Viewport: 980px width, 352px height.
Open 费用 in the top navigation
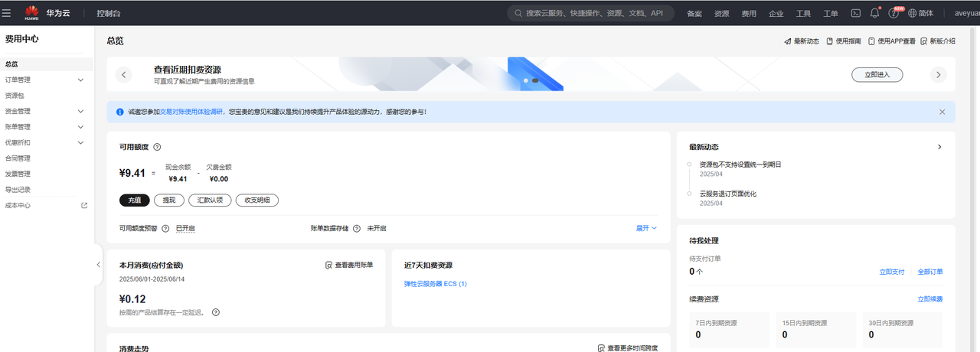pos(749,13)
